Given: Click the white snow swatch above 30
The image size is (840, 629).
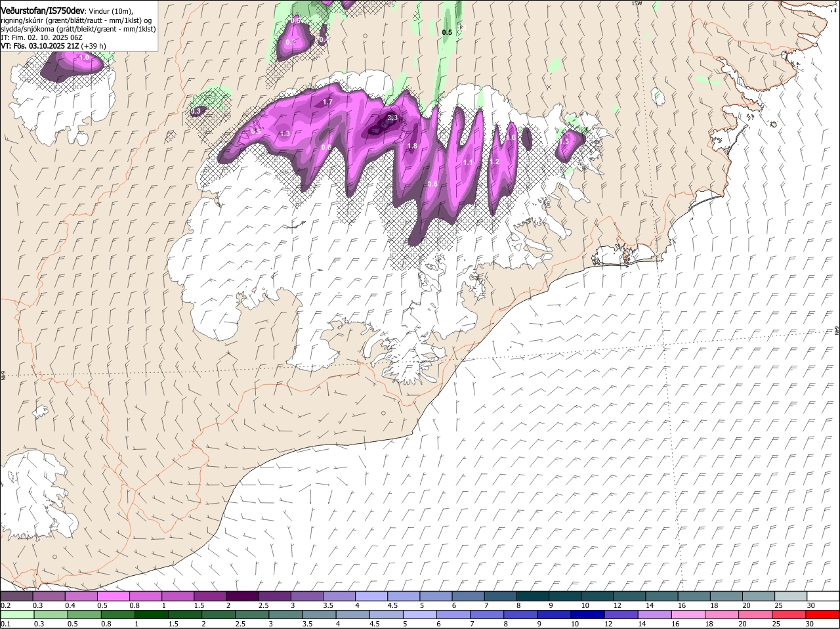Looking at the screenshot, I should tap(823, 596).
